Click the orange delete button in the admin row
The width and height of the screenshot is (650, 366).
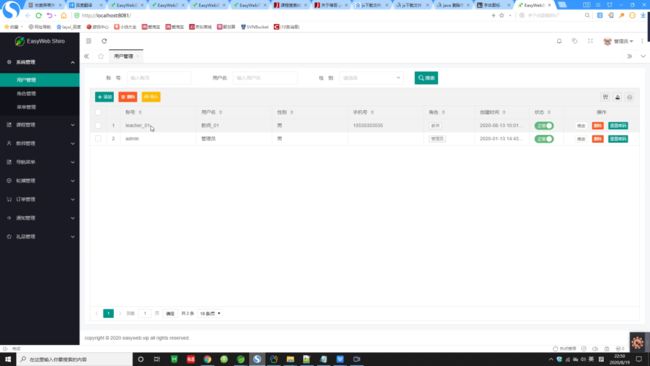click(x=597, y=139)
